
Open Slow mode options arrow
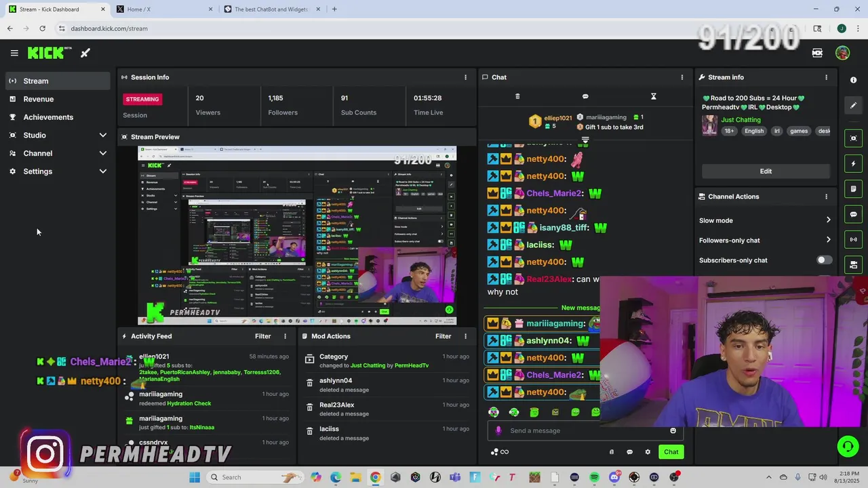828,220
